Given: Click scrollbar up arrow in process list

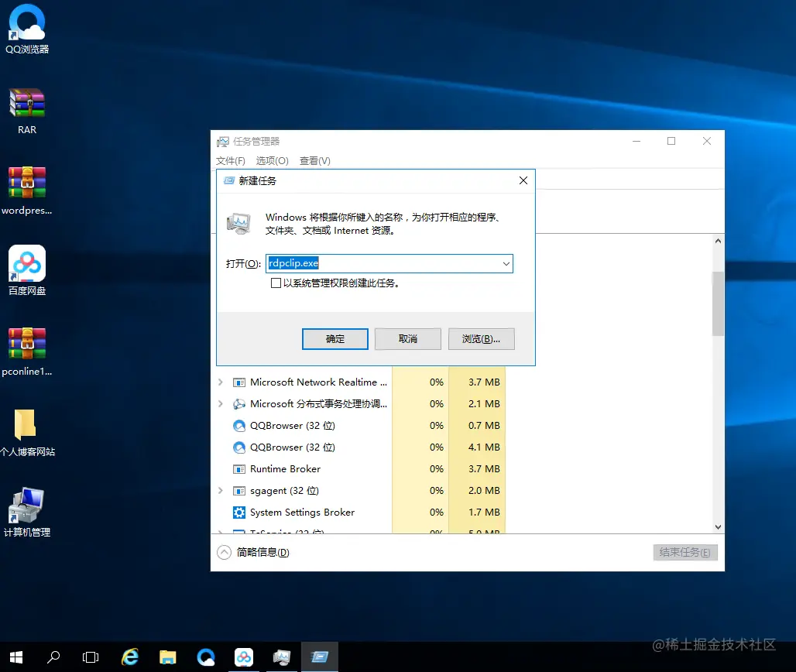Looking at the screenshot, I should (x=718, y=241).
